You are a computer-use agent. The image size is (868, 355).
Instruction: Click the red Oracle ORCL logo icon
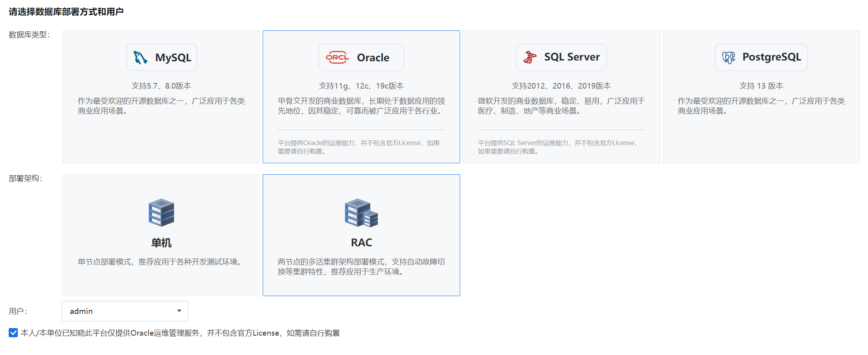337,57
